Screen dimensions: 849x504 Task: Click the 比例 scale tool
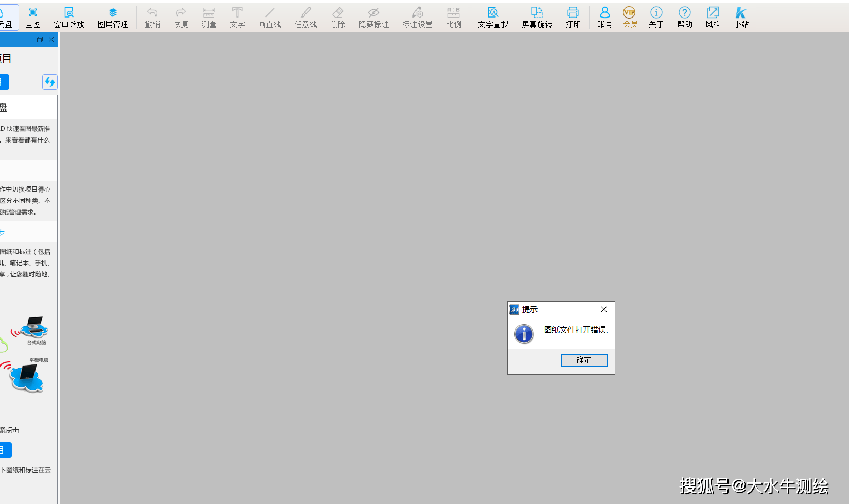tap(454, 18)
